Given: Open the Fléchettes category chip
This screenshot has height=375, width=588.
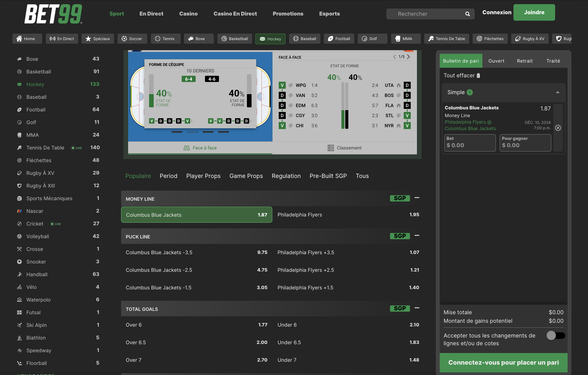Looking at the screenshot, I should coord(490,39).
